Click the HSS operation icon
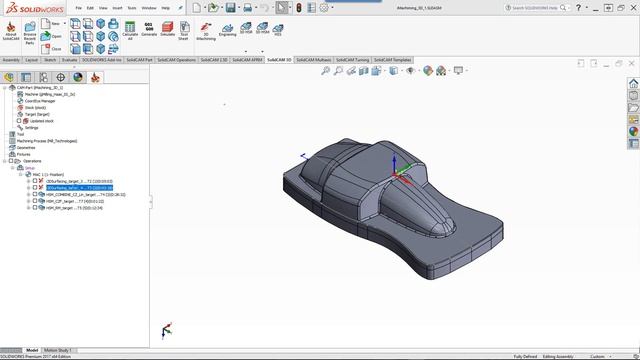Viewport: 640px width, 360px height. coord(278,29)
